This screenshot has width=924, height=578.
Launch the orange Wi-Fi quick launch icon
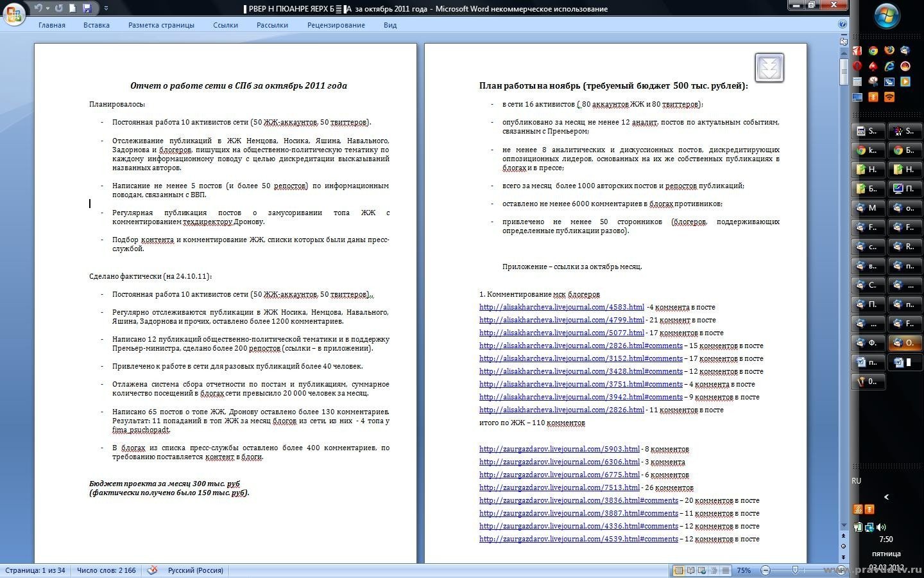(x=889, y=97)
